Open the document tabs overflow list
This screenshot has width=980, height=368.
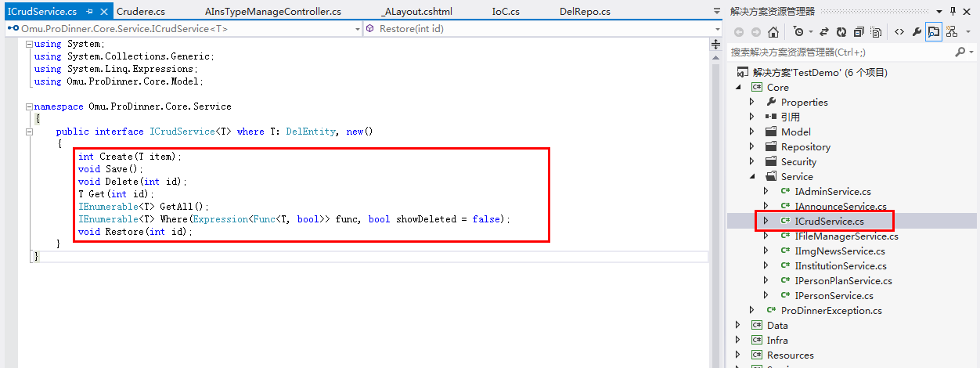tap(717, 12)
